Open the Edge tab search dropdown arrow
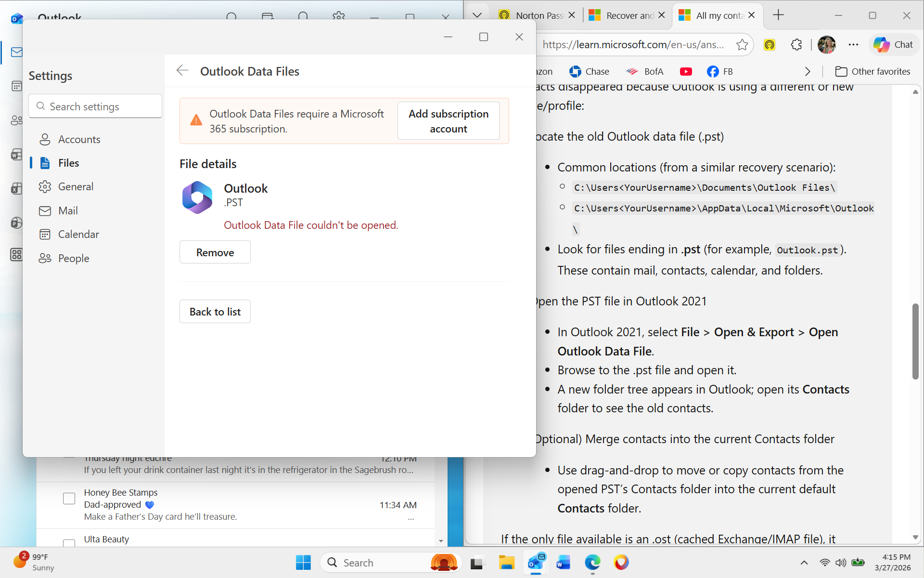This screenshot has width=924, height=578. [x=477, y=15]
